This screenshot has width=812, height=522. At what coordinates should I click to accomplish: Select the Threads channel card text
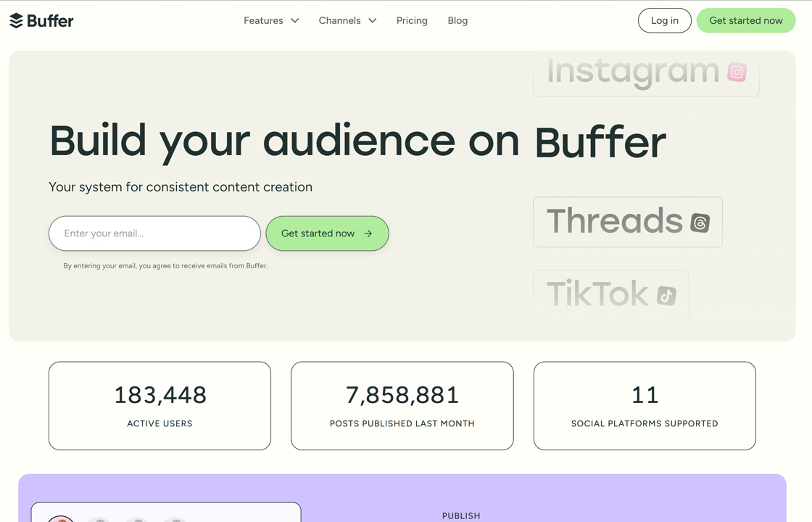(615, 221)
